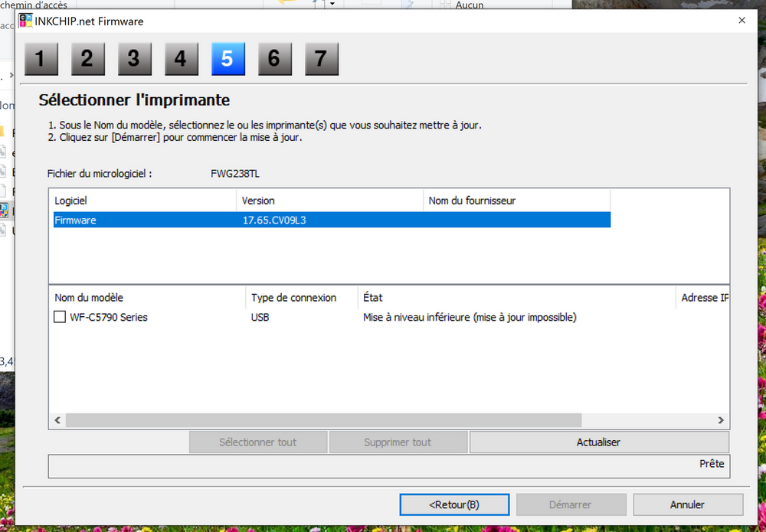Click the Version column header

click(329, 201)
